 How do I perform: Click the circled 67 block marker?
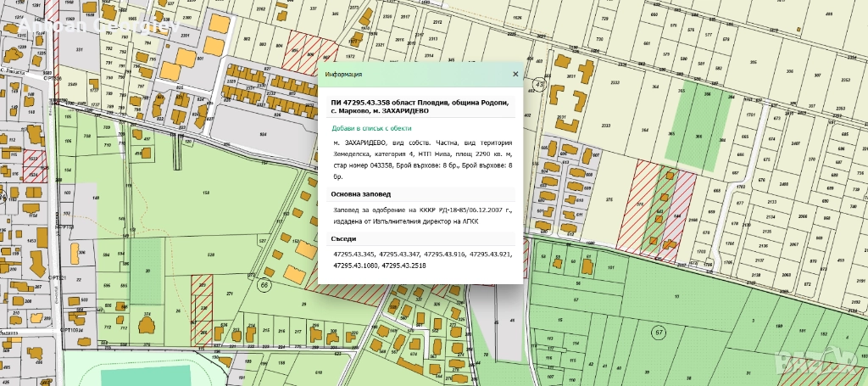click(x=658, y=331)
